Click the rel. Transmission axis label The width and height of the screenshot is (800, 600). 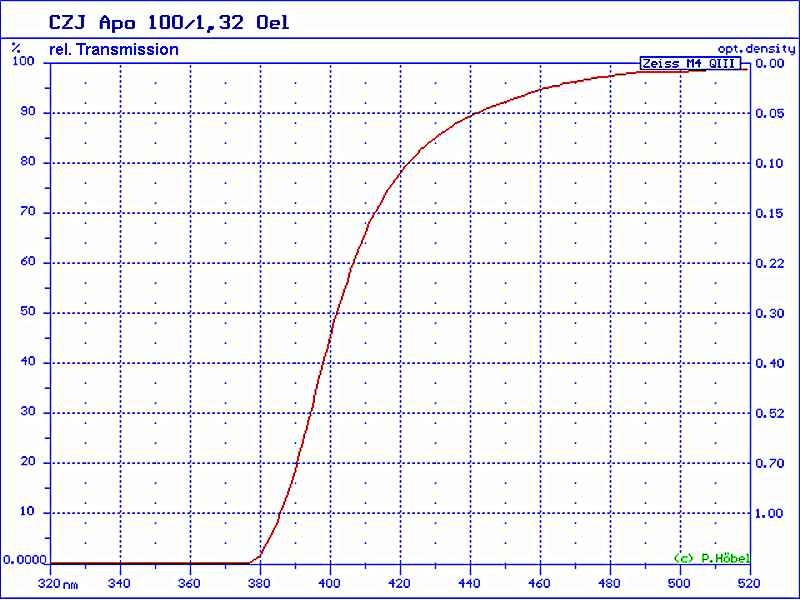pyautogui.click(x=113, y=49)
